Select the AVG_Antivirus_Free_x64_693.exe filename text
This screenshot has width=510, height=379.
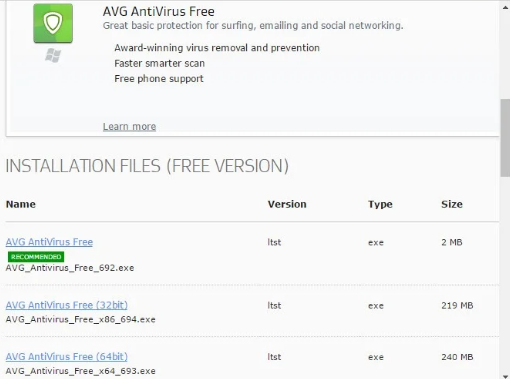(80, 371)
